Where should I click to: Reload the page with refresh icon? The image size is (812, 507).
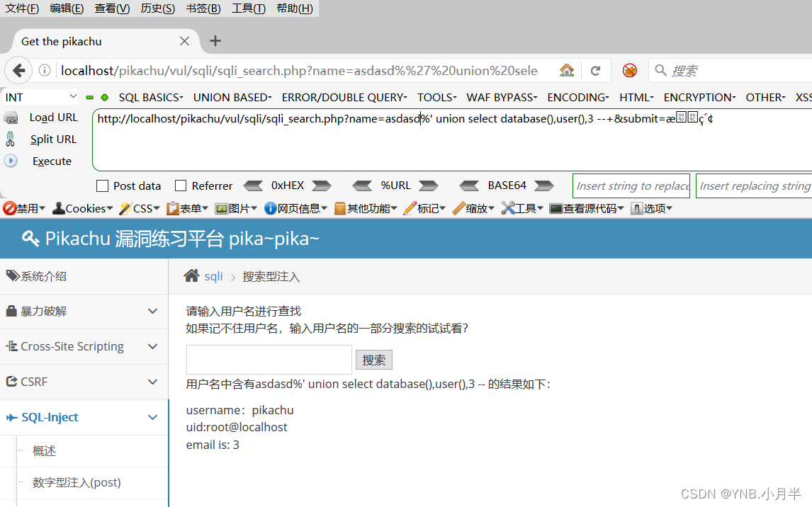pyautogui.click(x=595, y=70)
